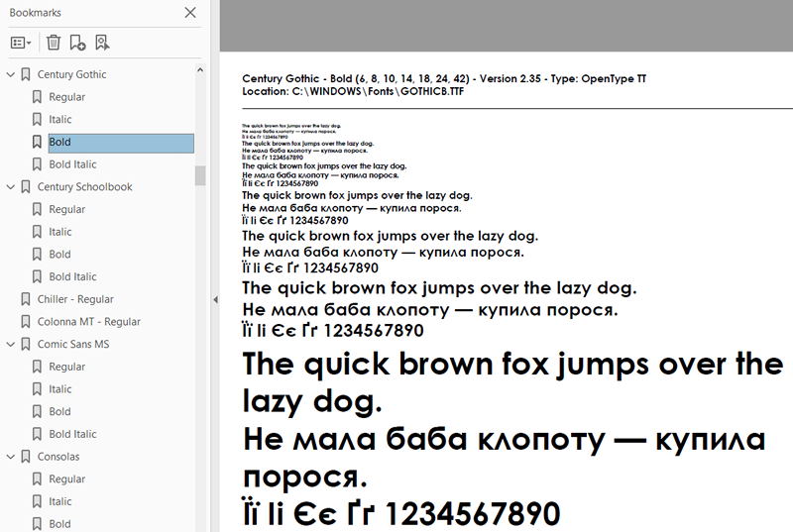Select Bold under Consolas
The height and width of the screenshot is (532, 793).
59,524
